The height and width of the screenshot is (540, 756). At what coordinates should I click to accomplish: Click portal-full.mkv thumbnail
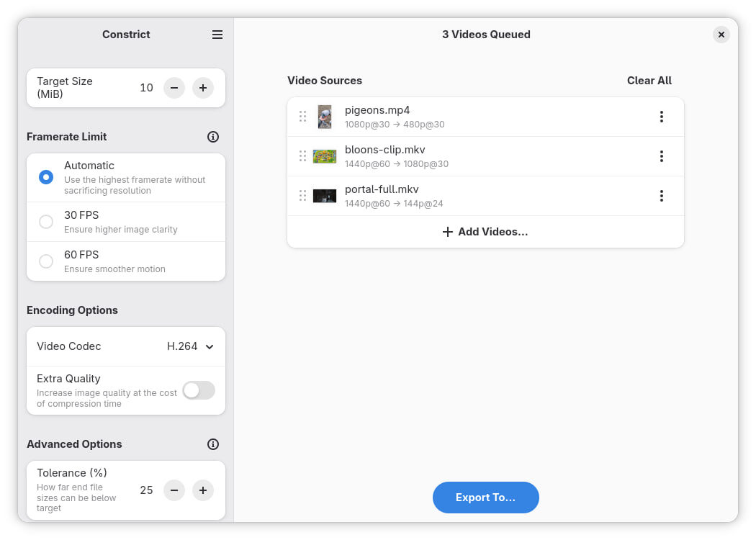pyautogui.click(x=325, y=196)
